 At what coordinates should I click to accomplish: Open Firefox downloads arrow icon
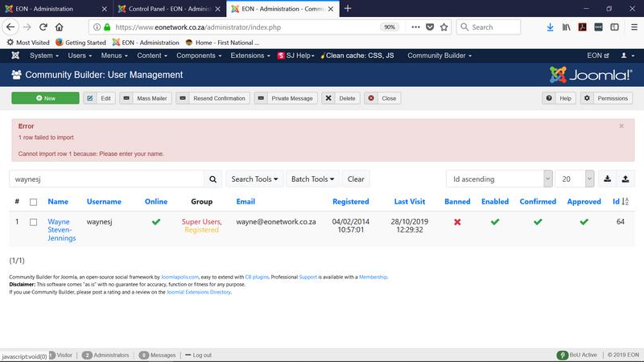pyautogui.click(x=550, y=27)
